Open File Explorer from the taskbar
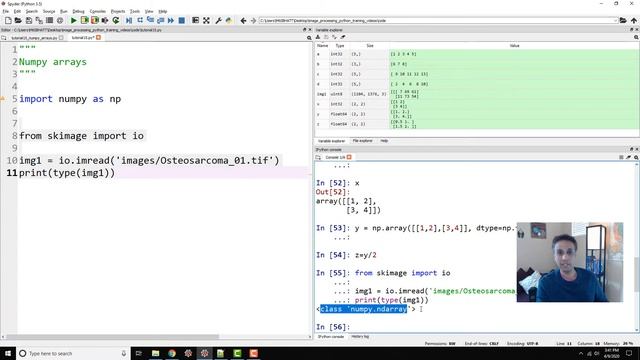The image size is (640, 360). coord(156,353)
